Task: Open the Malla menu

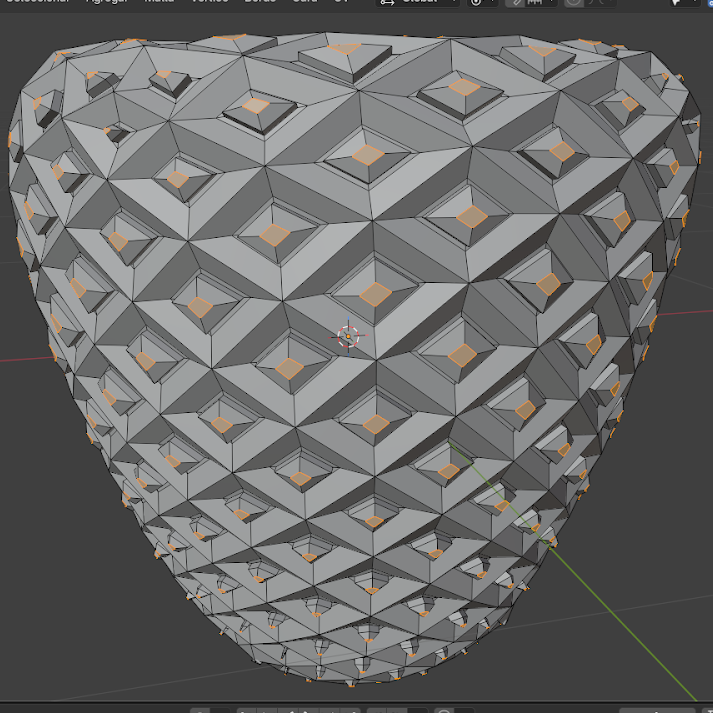Action: tap(159, 1)
